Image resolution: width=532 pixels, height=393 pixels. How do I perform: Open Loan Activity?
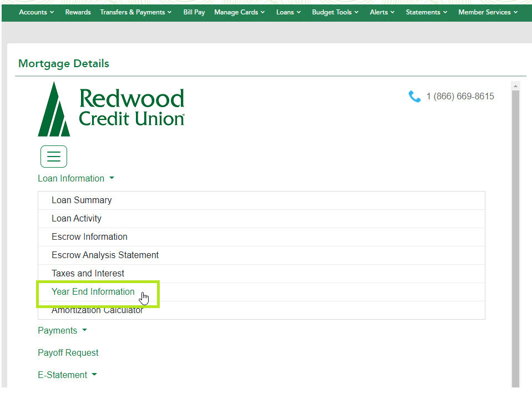(261, 219)
